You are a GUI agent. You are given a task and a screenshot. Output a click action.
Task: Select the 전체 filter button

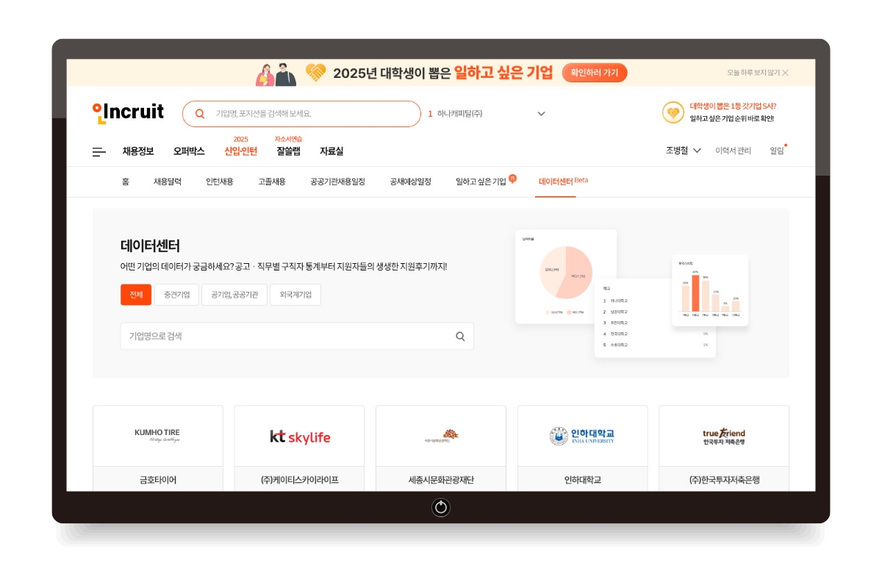click(136, 295)
